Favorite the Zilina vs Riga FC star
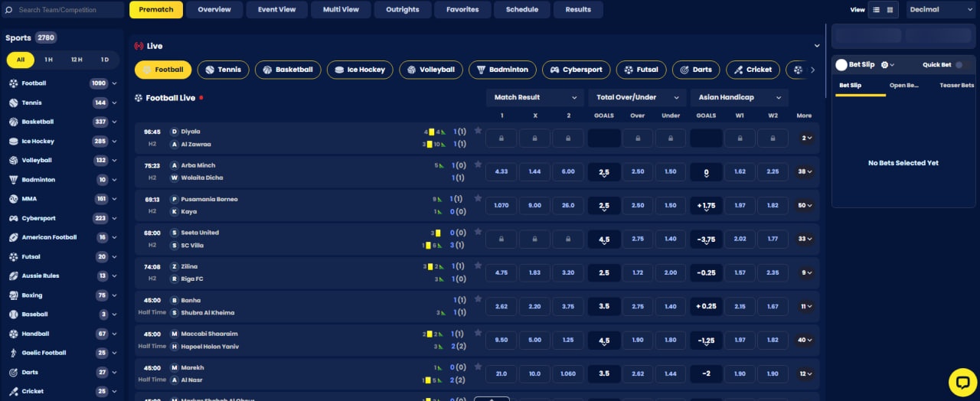The image size is (980, 401). 478,266
